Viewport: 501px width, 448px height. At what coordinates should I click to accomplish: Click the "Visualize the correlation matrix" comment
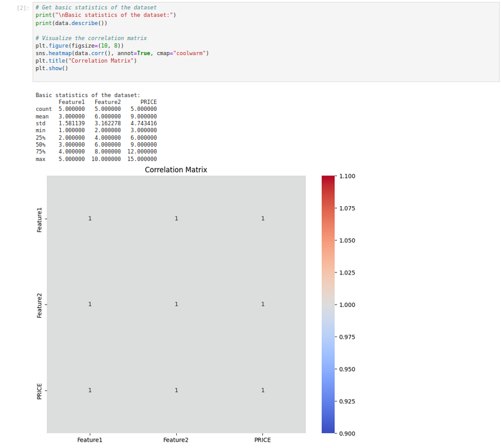91,38
